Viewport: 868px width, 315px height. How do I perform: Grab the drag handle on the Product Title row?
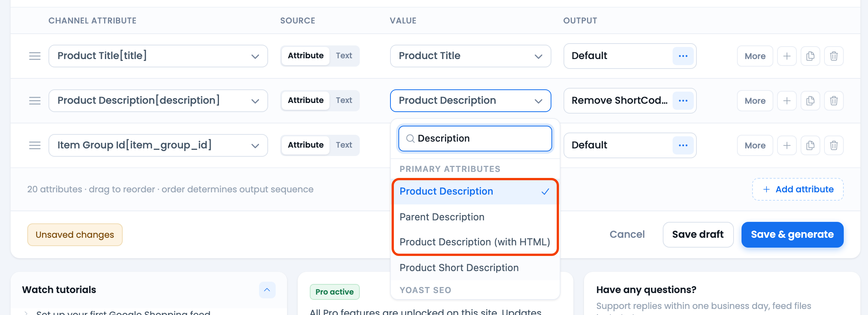pos(35,56)
